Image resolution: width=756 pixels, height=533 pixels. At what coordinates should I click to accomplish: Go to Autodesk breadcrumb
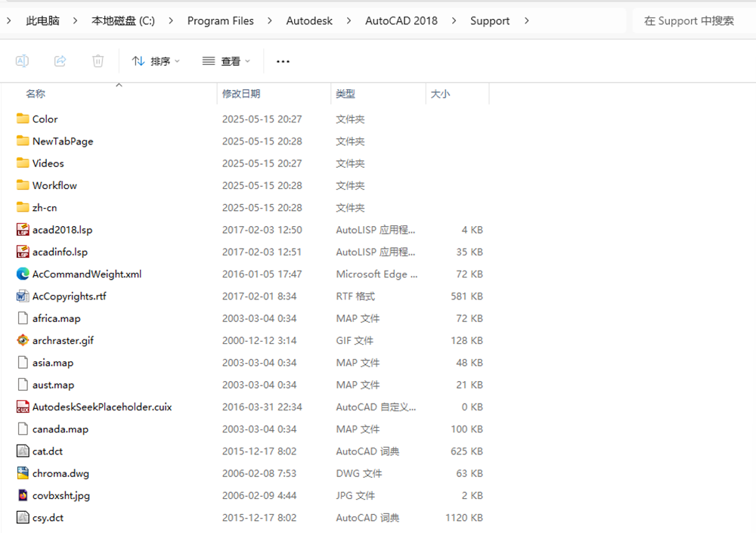click(x=309, y=20)
